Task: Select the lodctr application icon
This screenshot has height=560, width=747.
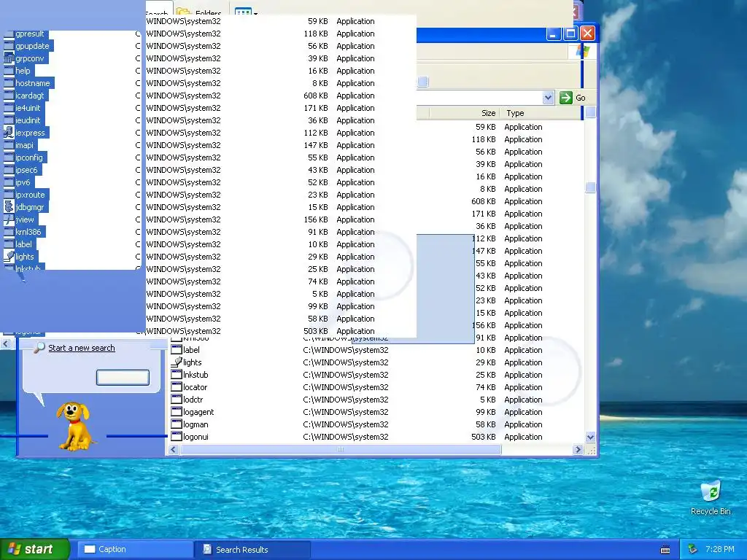Action: [177, 400]
